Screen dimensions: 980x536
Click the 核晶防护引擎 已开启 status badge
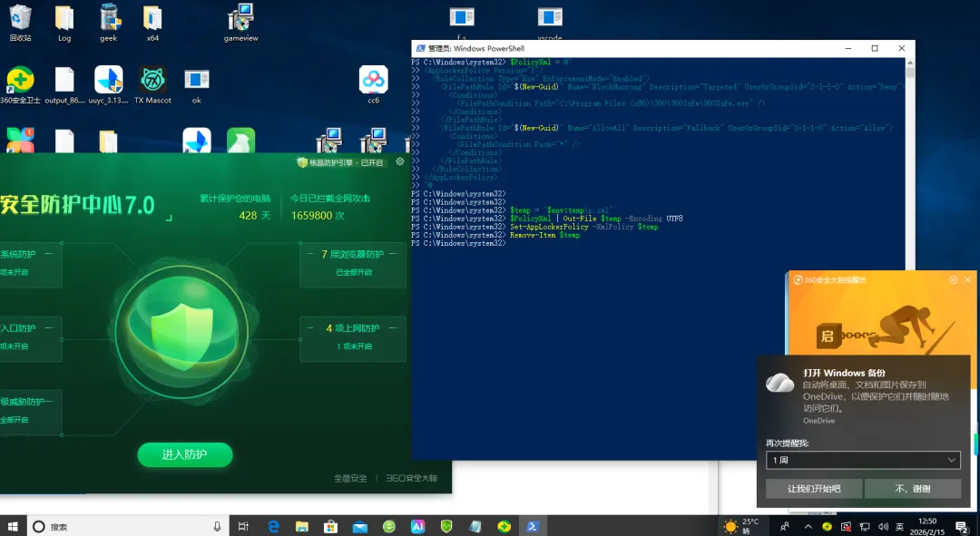[340, 162]
